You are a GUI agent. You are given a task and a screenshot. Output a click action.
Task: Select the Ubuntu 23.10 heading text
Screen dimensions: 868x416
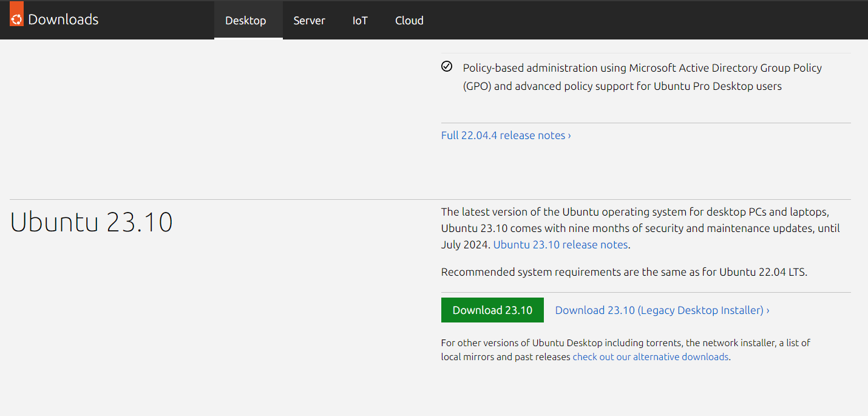point(92,222)
